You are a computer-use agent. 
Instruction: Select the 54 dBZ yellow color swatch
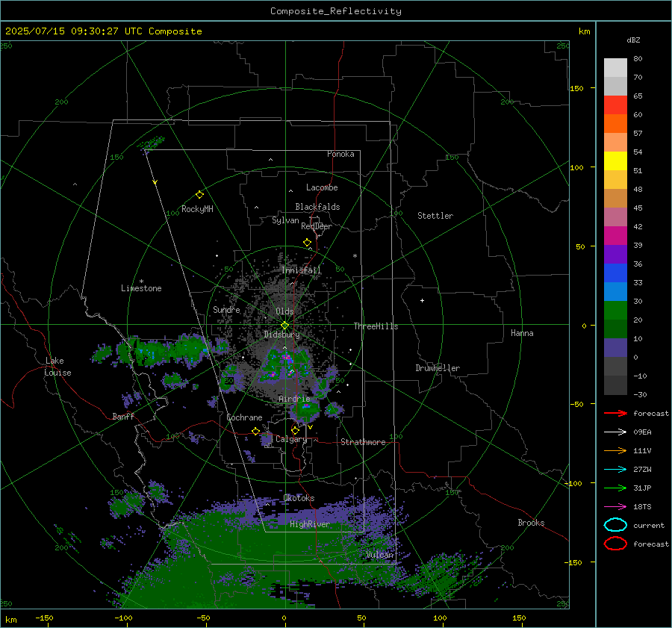pos(615,161)
